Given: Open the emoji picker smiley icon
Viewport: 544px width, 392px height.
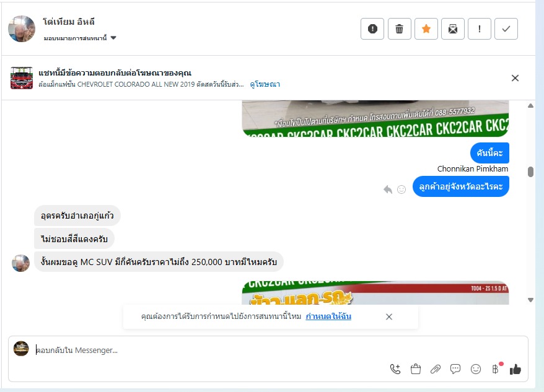Looking at the screenshot, I should click(476, 369).
